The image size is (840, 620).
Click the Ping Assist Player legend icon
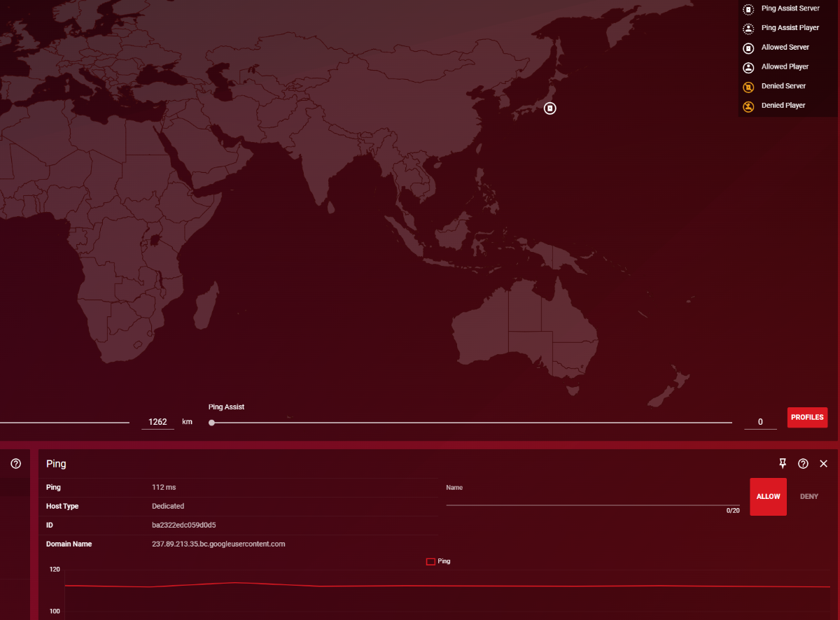point(748,29)
